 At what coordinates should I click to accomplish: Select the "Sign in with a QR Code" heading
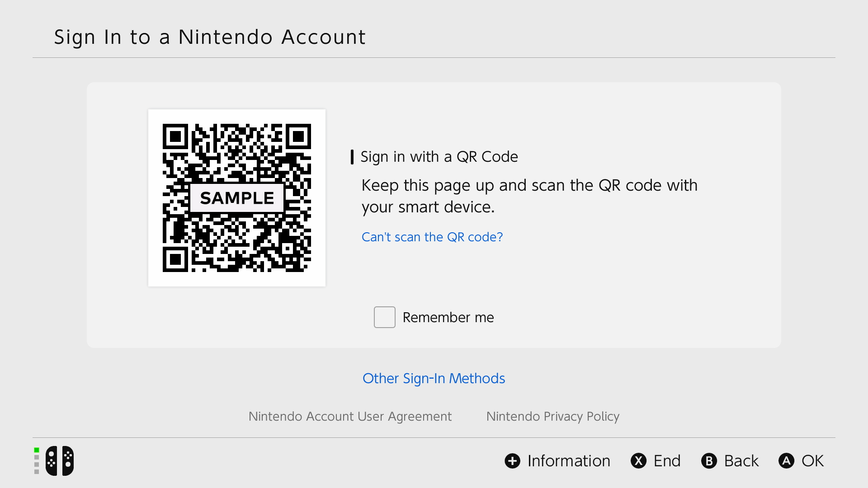tap(439, 157)
